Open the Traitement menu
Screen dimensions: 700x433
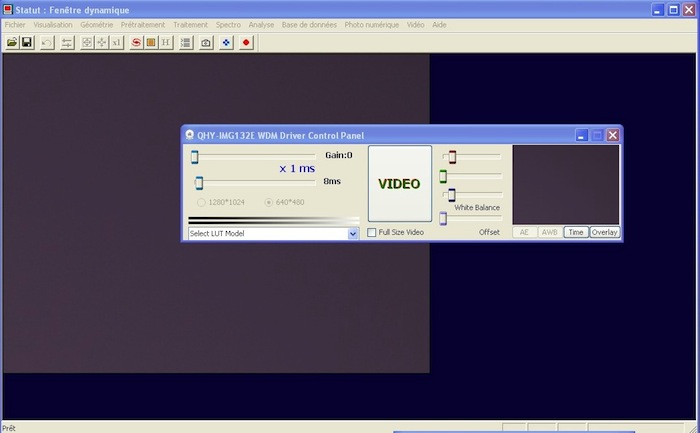[x=191, y=25]
